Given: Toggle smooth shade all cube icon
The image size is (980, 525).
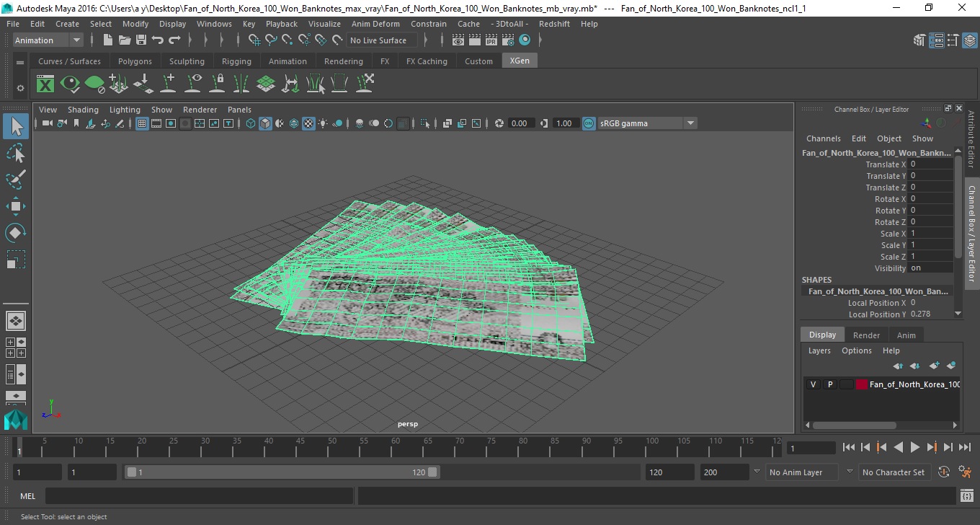Looking at the screenshot, I should 265,123.
